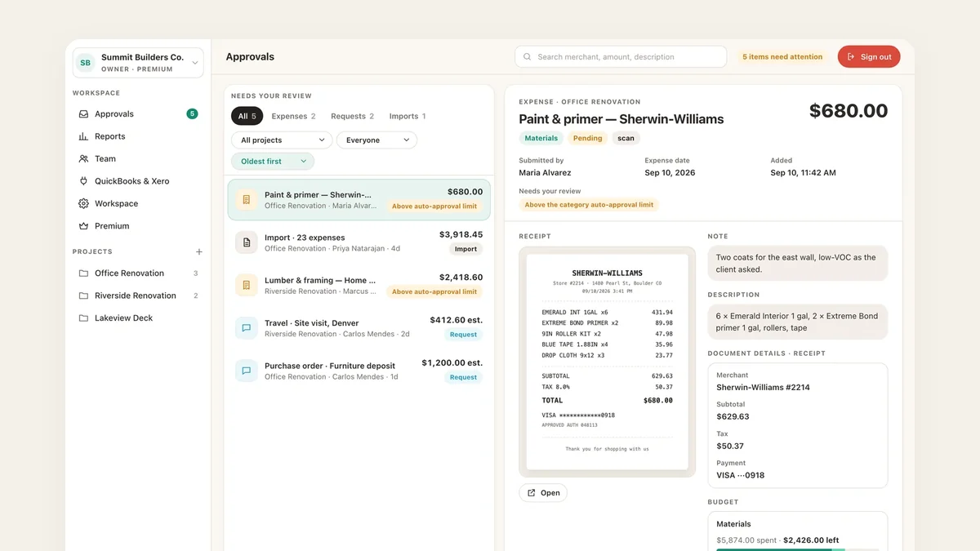Click the description 6 × Emerald Interior text

(x=797, y=322)
